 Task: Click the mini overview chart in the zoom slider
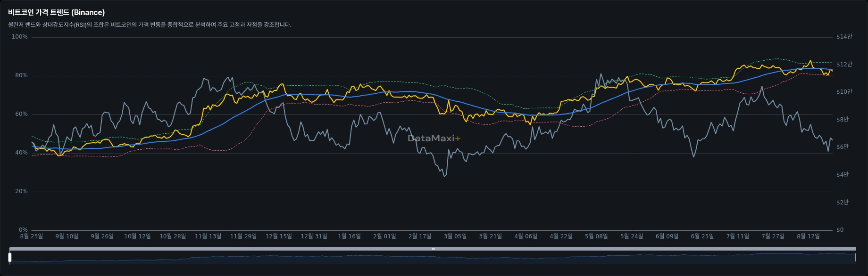pos(433,258)
